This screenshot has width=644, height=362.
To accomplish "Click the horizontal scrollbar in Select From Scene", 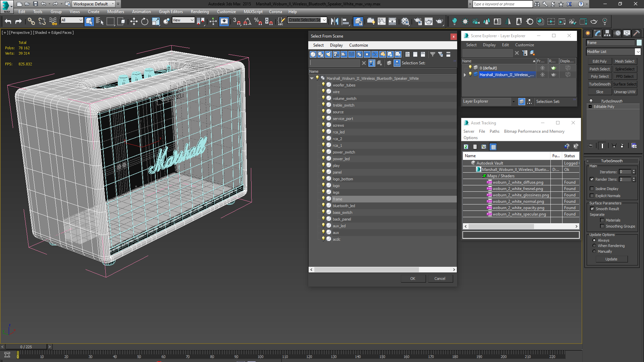I will (x=367, y=269).
